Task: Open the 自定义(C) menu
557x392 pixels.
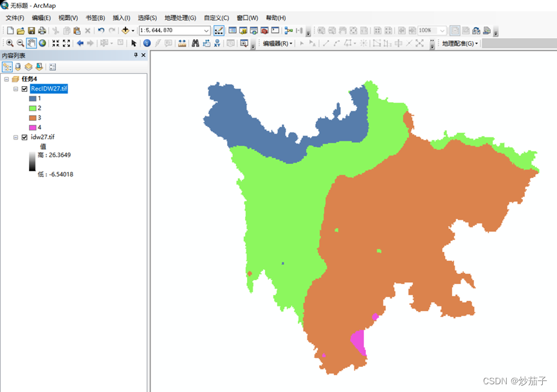Action: (x=216, y=18)
